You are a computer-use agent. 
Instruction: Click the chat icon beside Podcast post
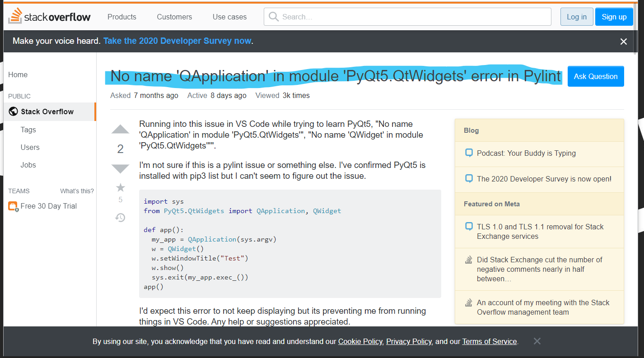pyautogui.click(x=469, y=153)
